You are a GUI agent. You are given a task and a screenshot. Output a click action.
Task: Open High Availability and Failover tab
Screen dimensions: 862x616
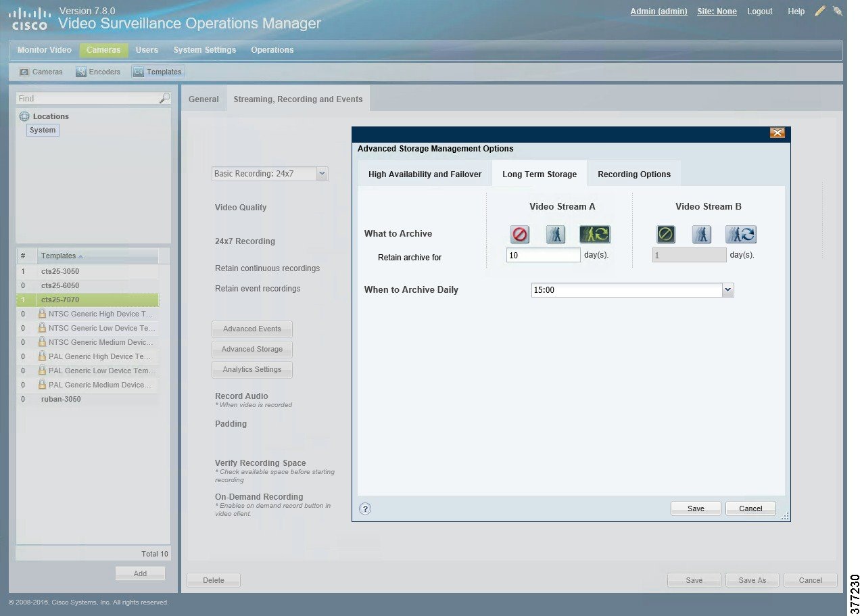tap(425, 174)
